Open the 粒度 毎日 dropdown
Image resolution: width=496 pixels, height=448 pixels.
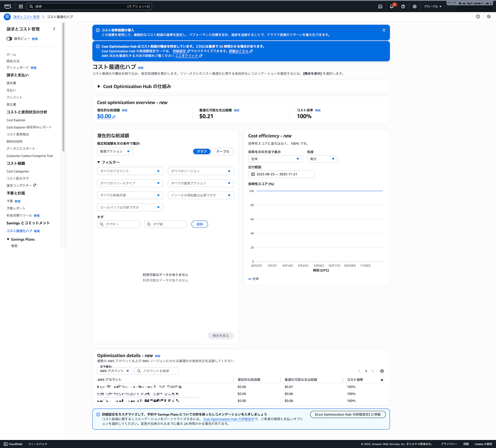(322, 159)
